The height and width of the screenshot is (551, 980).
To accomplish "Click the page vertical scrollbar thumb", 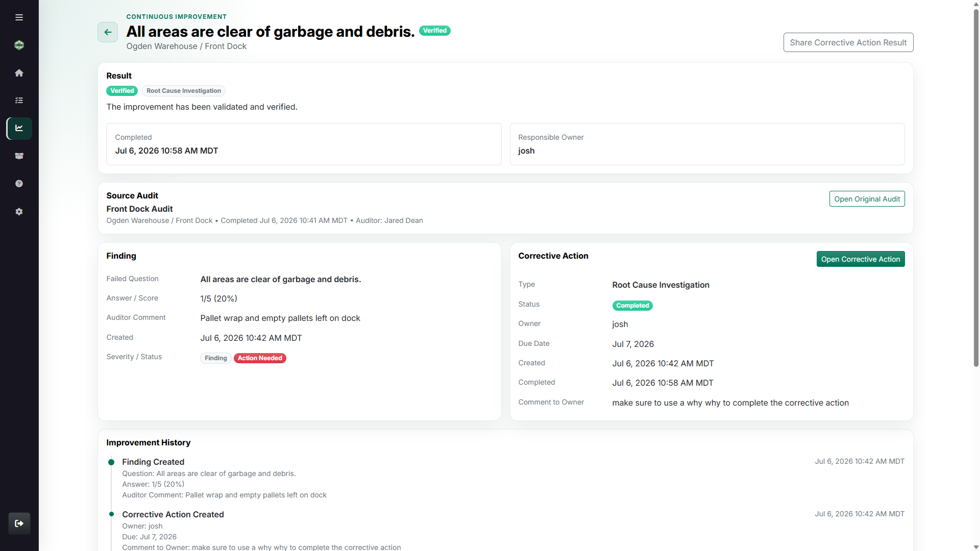I will click(976, 188).
